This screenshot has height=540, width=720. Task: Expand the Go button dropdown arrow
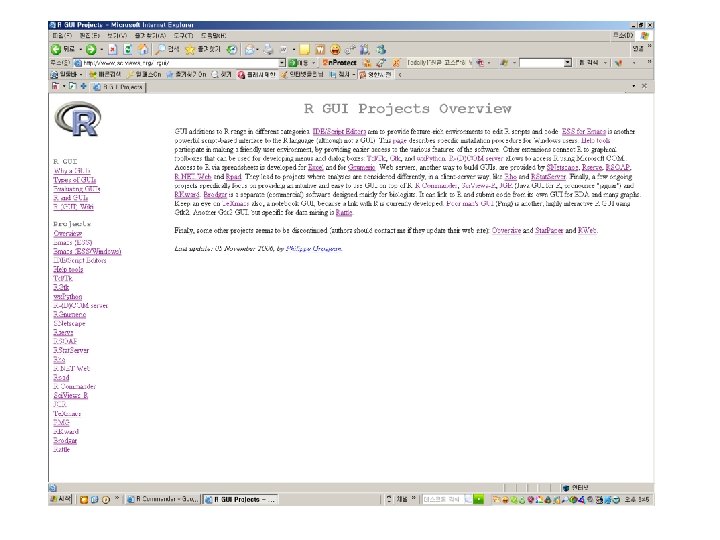pyautogui.click(x=314, y=62)
